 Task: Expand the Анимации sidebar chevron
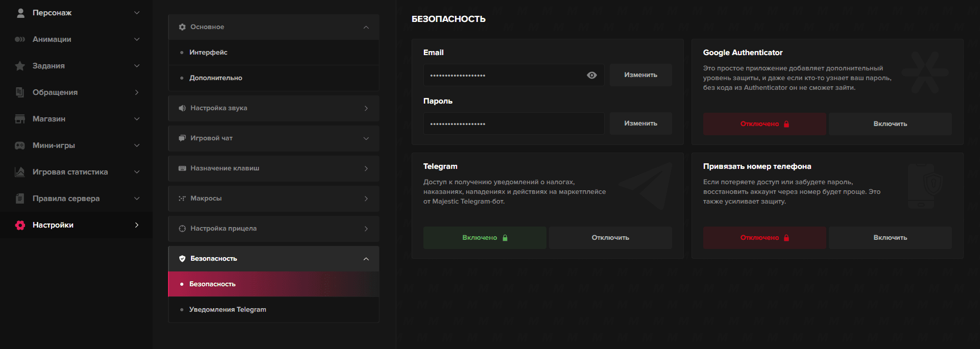click(137, 39)
